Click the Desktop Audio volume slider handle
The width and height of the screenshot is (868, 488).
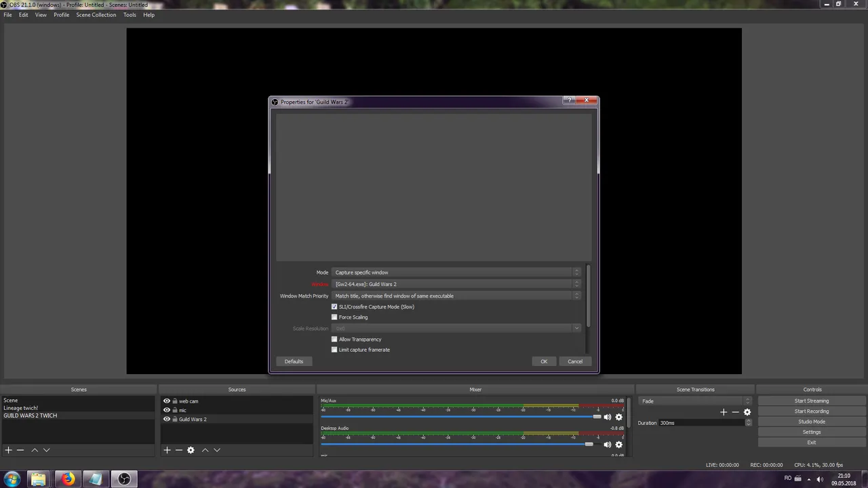589,444
